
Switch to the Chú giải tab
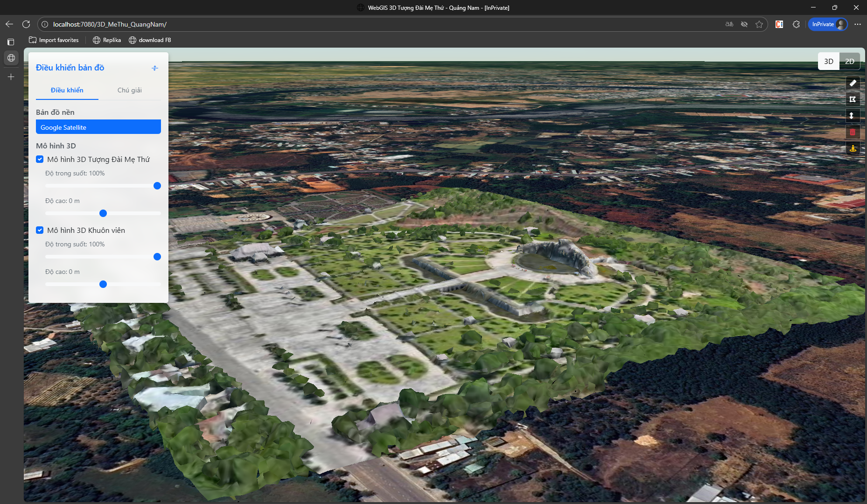pyautogui.click(x=129, y=90)
